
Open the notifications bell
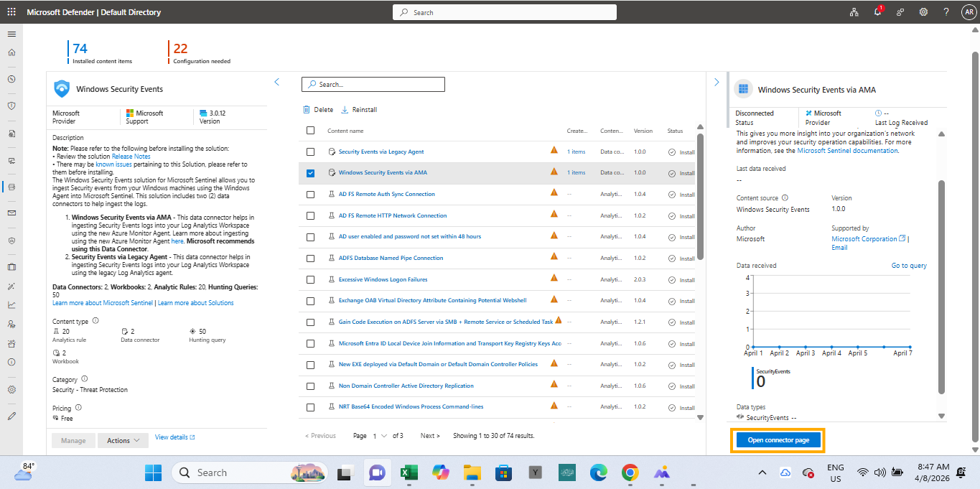pyautogui.click(x=877, y=12)
